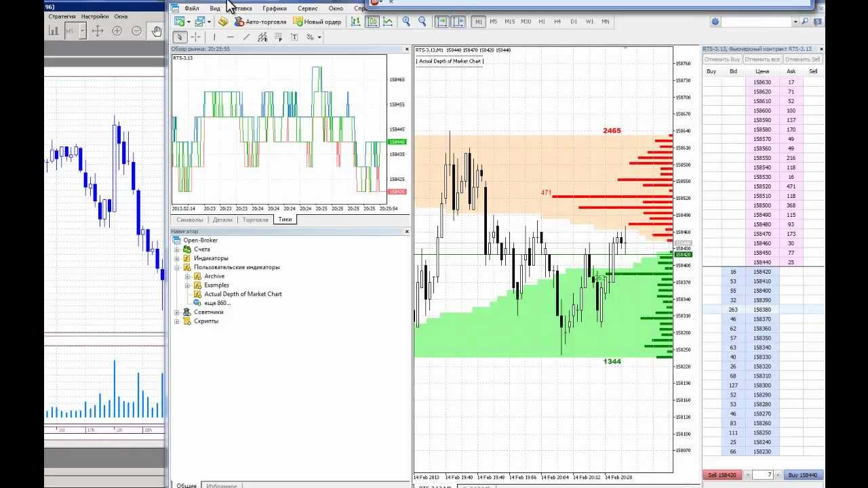
Task: Expand the Скрипты tree node
Action: 177,321
